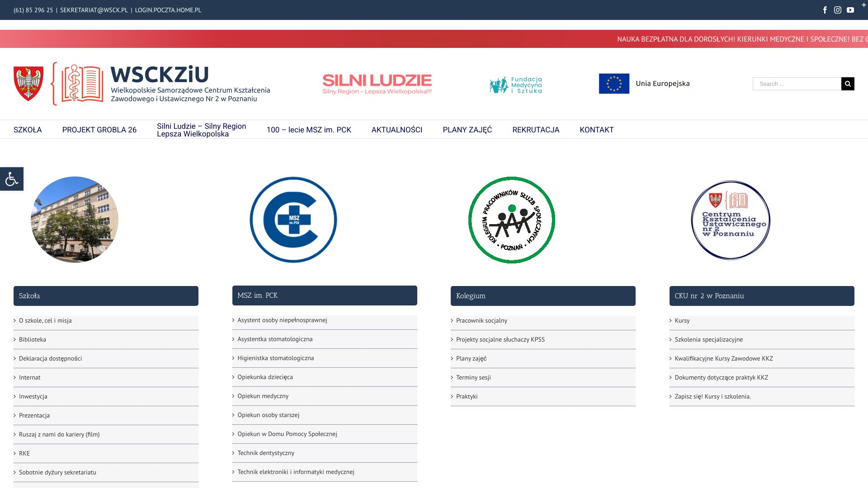Open the accessibility wheelchair tools panel
868x488 pixels.
click(x=12, y=179)
